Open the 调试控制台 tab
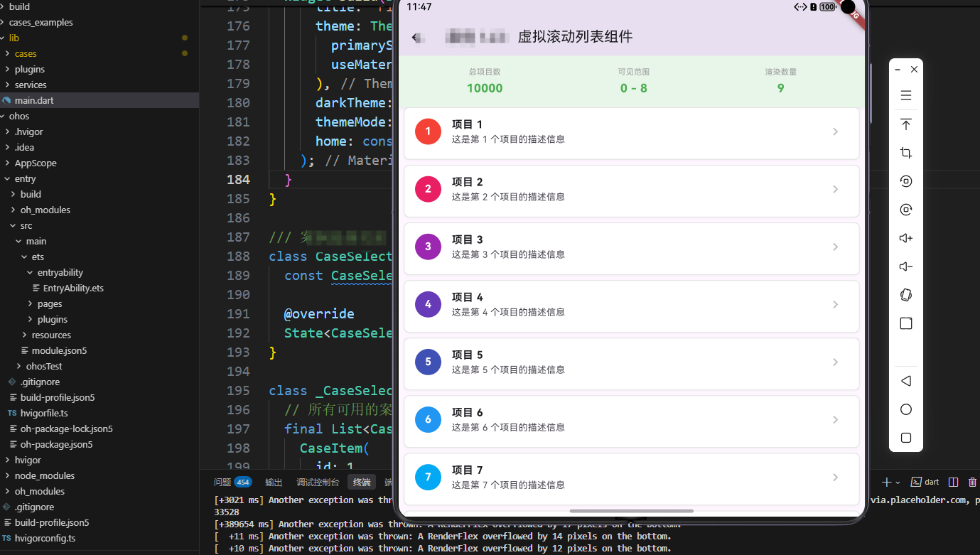Viewport: 980px width, 555px height. click(x=318, y=482)
